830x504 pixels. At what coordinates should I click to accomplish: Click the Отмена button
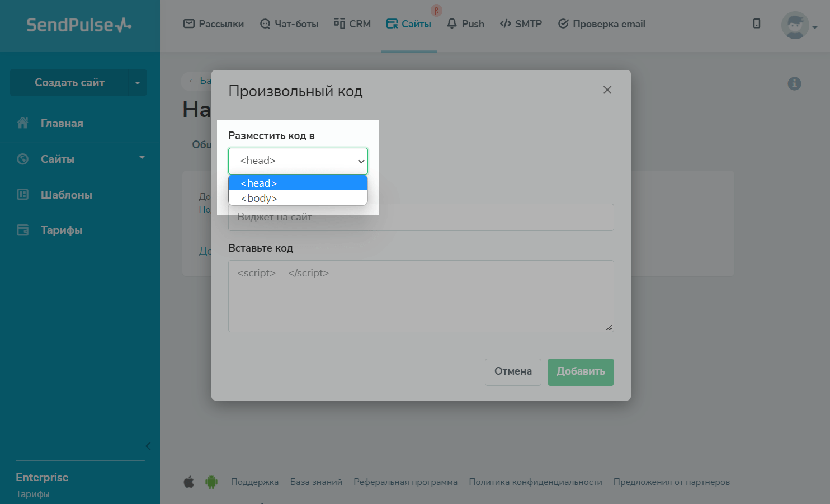513,371
